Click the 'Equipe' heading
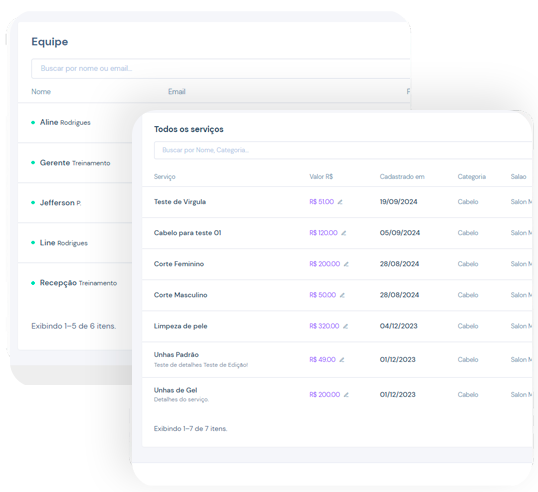Viewport: 538px width, 492px height. tap(50, 42)
